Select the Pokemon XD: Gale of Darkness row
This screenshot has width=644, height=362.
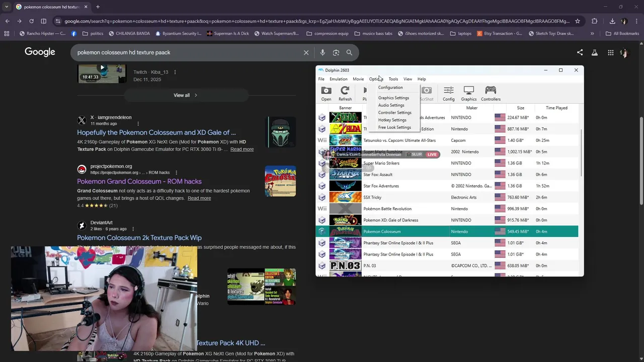pos(447,220)
